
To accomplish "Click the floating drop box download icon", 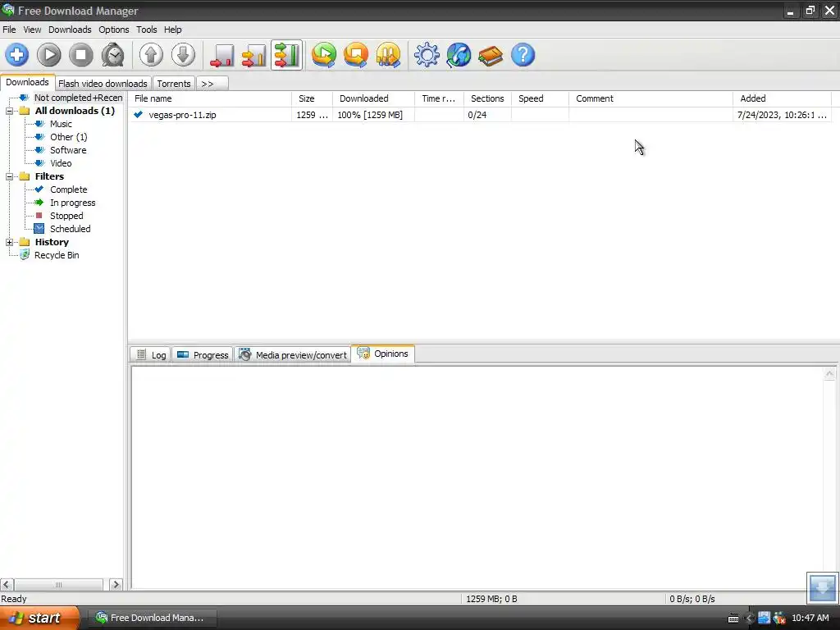I will (822, 587).
